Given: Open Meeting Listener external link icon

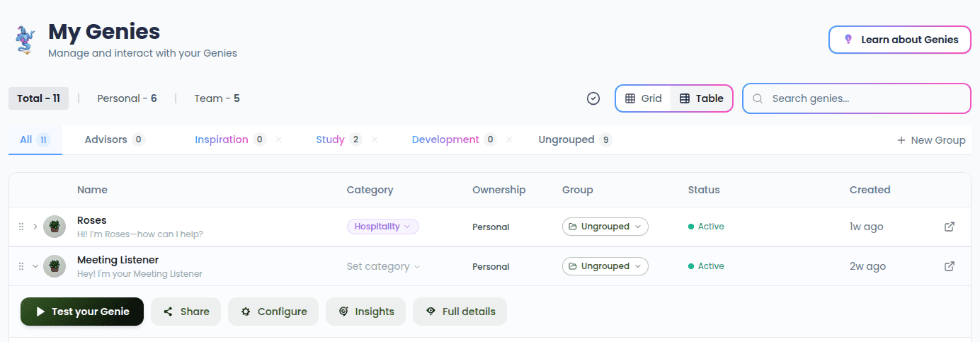Looking at the screenshot, I should click(950, 266).
